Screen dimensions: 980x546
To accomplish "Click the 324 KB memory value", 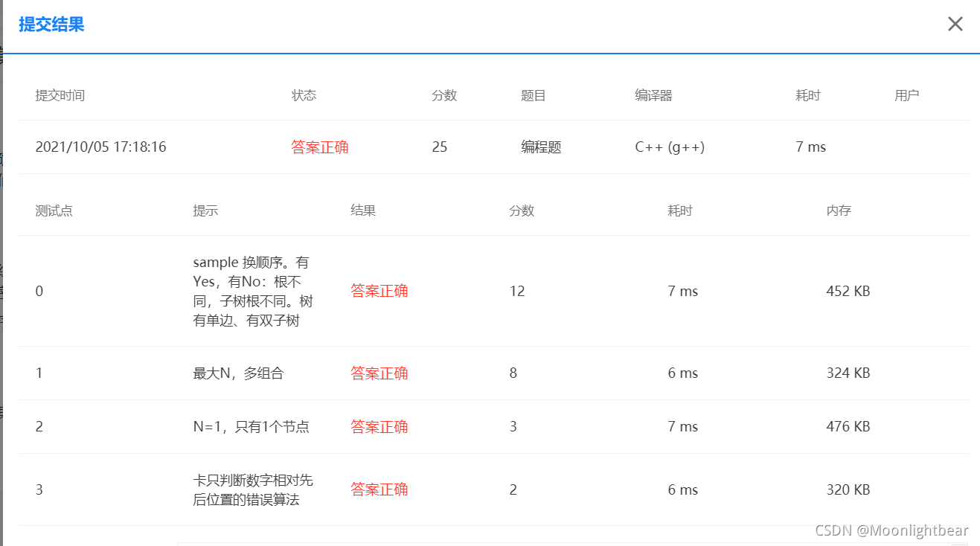I will [x=848, y=373].
